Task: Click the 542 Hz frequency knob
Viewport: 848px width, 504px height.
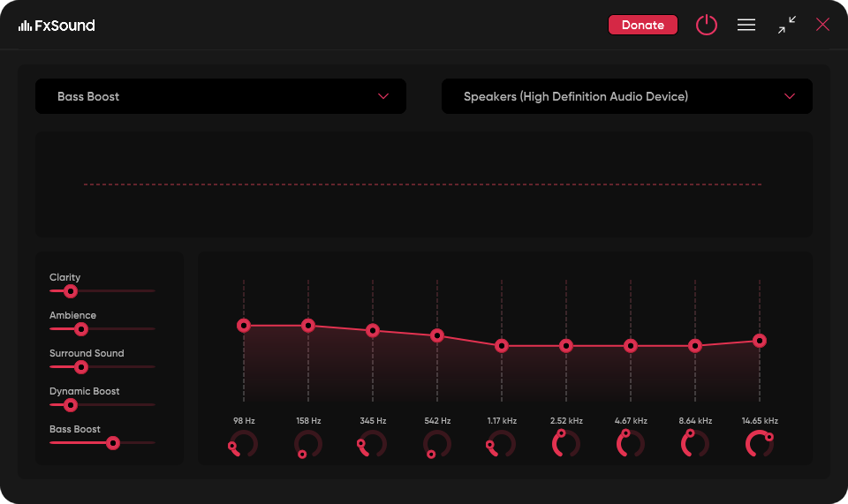Action: click(x=437, y=444)
